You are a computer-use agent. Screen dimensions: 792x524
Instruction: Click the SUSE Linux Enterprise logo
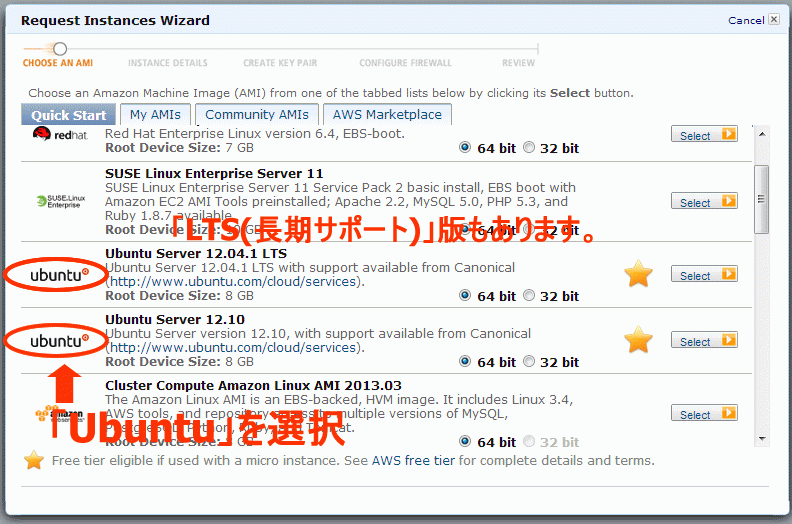pos(61,201)
